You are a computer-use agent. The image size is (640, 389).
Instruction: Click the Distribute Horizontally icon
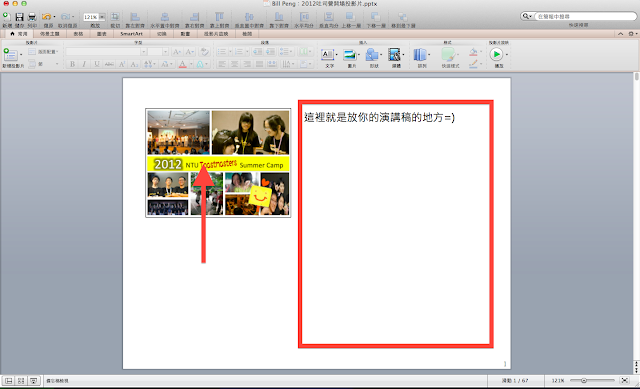tap(304, 16)
